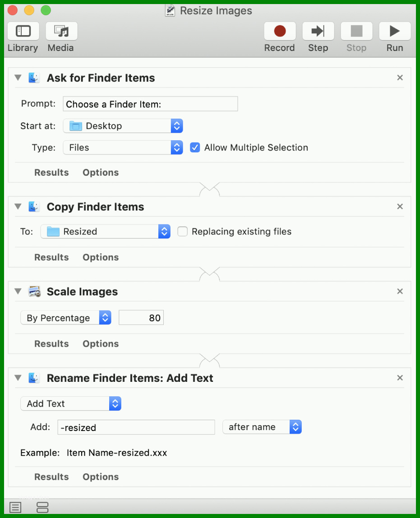Show Options for Scale Images
The height and width of the screenshot is (518, 420).
pyautogui.click(x=101, y=344)
